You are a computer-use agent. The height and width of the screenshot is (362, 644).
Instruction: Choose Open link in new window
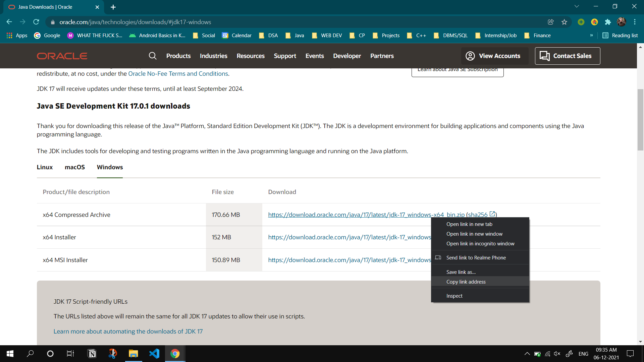(480, 234)
